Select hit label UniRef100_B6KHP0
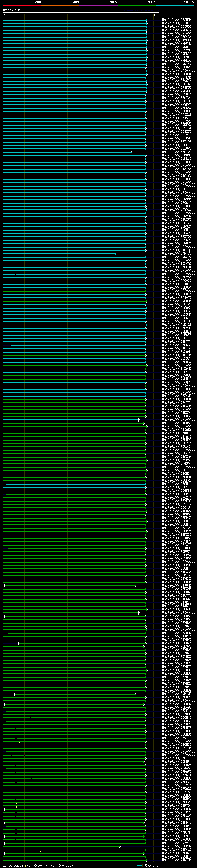 [x=177, y=761]
